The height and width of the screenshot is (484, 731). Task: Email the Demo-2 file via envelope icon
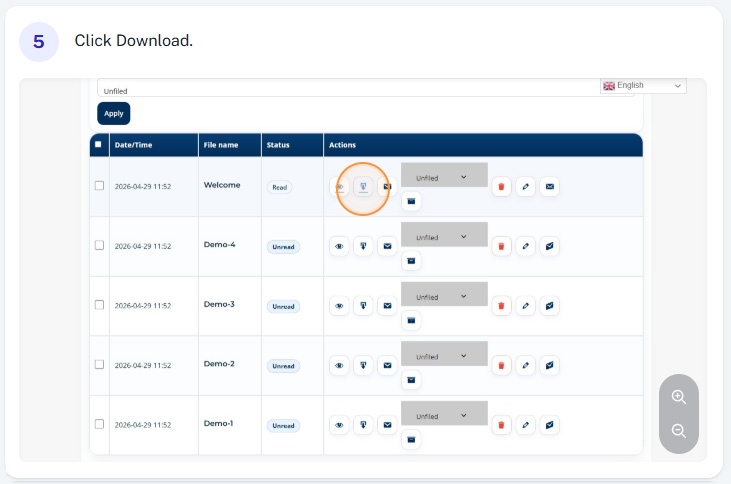pos(387,366)
